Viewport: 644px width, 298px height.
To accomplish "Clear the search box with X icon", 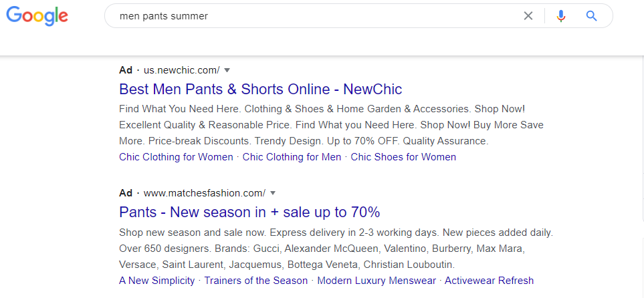I will pos(528,16).
